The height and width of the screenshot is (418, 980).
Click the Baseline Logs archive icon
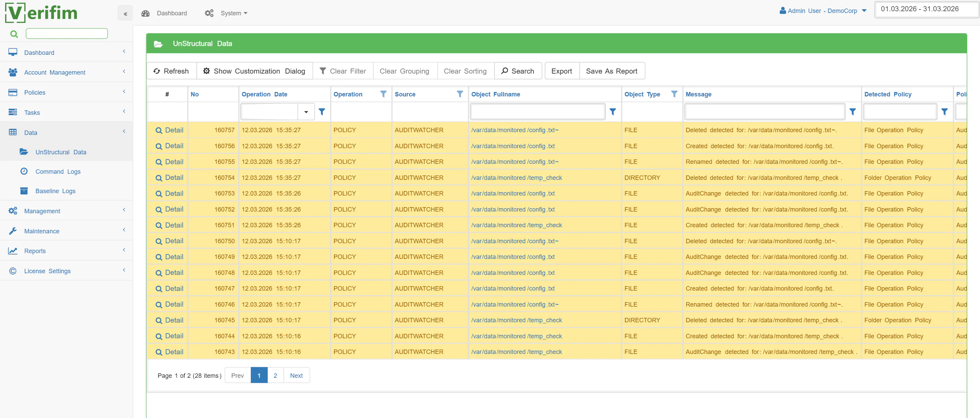tap(24, 191)
